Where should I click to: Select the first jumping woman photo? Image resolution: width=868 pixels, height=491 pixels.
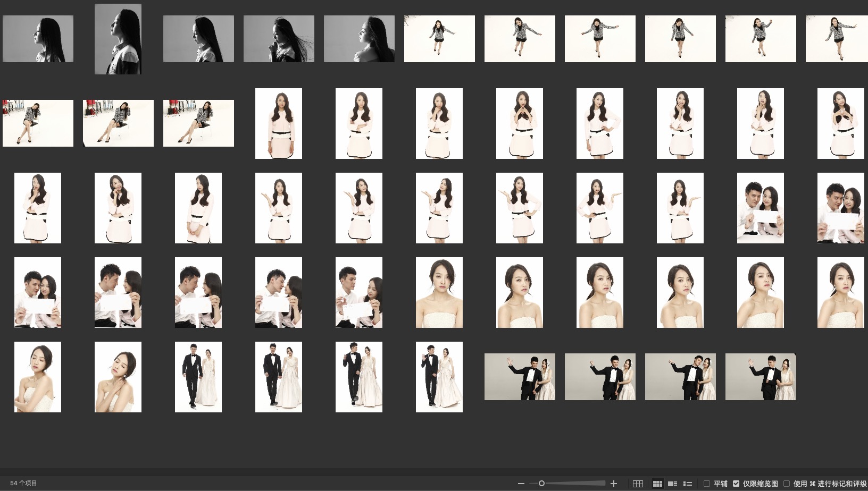439,39
